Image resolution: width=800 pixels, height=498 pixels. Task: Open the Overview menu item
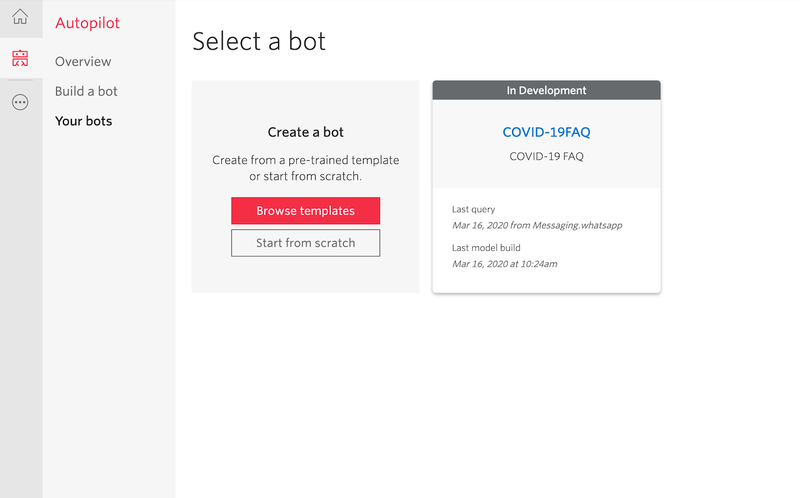83,61
